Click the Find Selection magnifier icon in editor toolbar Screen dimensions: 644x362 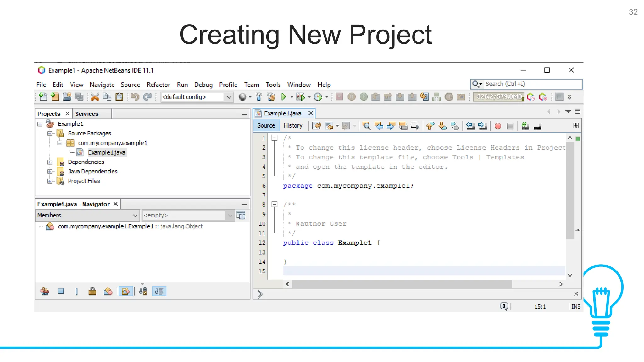(366, 126)
